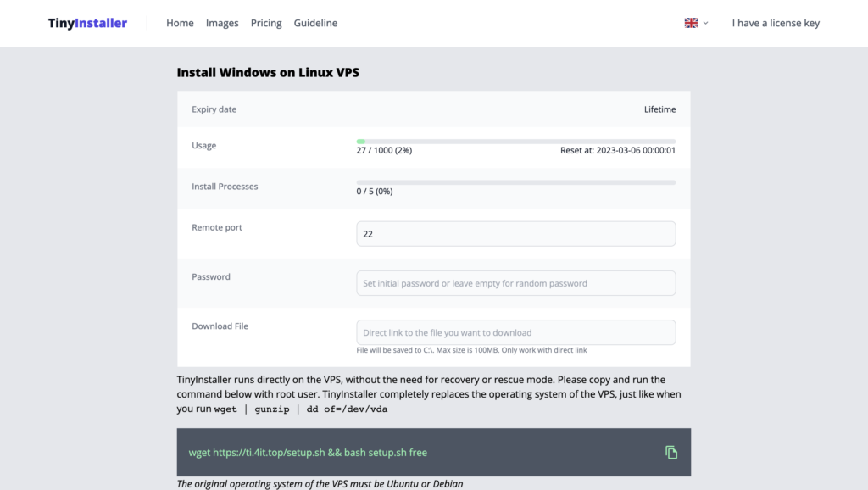
Task: Click "I have a license key"
Action: [x=776, y=23]
